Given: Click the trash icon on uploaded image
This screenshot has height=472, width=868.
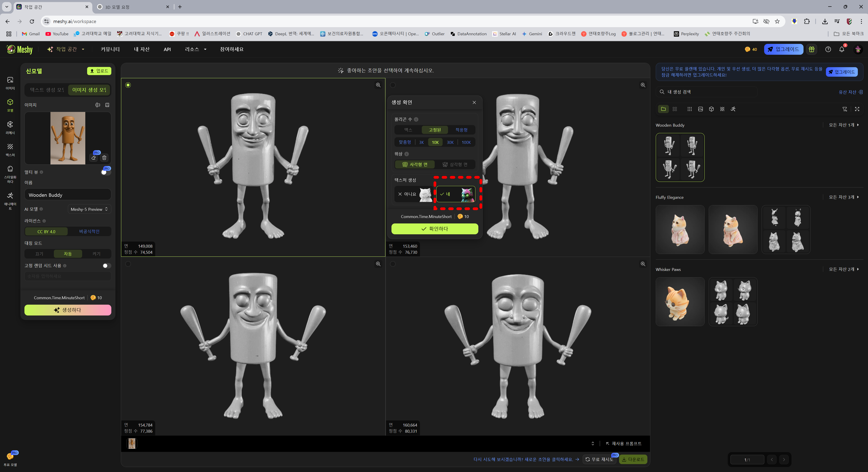Looking at the screenshot, I should click(x=105, y=158).
